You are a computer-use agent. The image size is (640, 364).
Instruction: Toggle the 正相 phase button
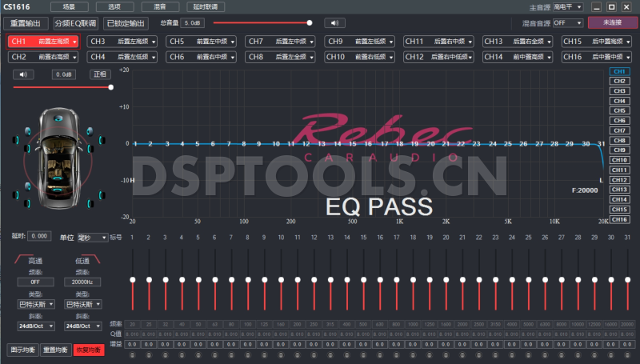pyautogui.click(x=98, y=74)
